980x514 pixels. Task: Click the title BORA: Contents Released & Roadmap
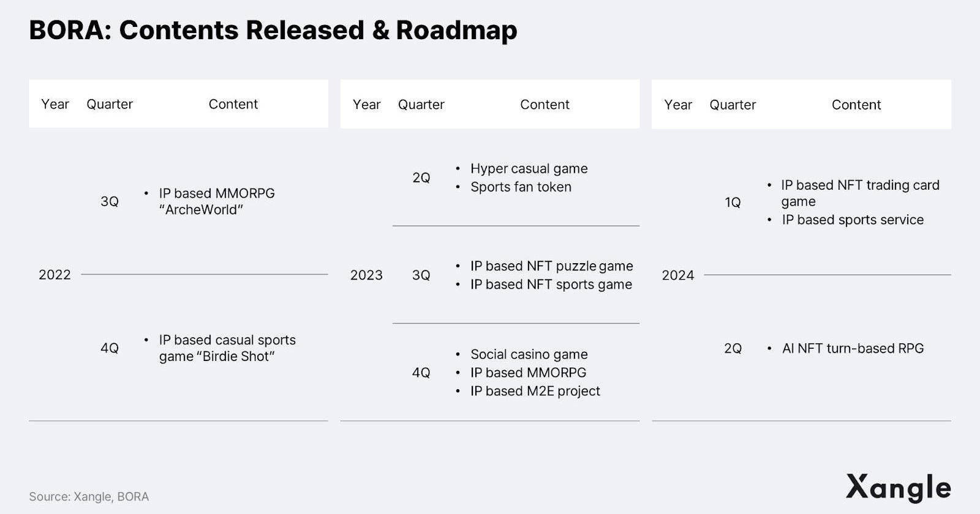point(273,31)
